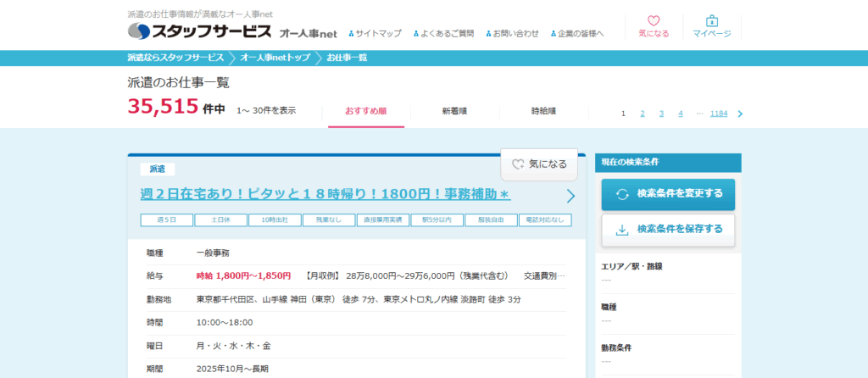Jump to last page 1184
Image resolution: width=868 pixels, height=378 pixels.
[x=719, y=114]
